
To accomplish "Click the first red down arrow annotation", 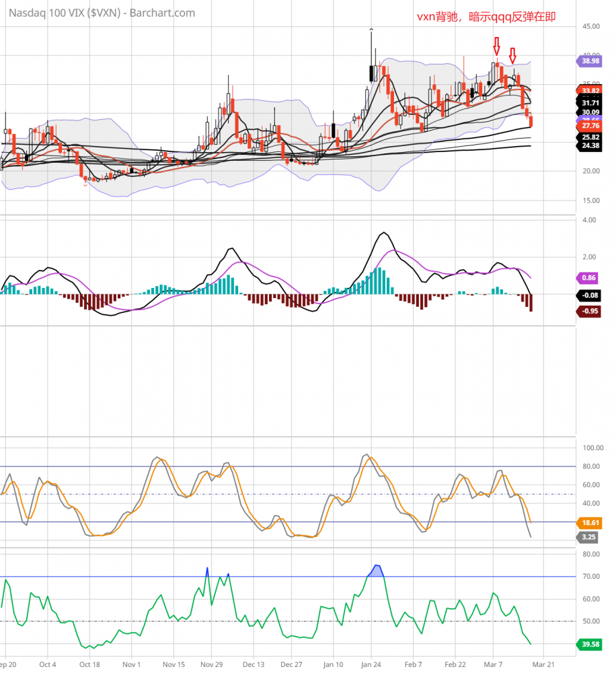I will (x=496, y=46).
